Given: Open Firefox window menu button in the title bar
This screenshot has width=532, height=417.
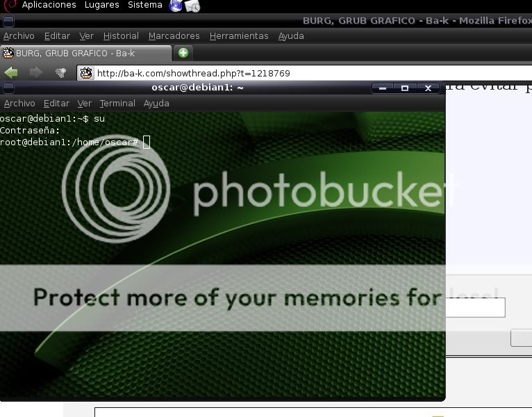Looking at the screenshot, I should (8, 21).
